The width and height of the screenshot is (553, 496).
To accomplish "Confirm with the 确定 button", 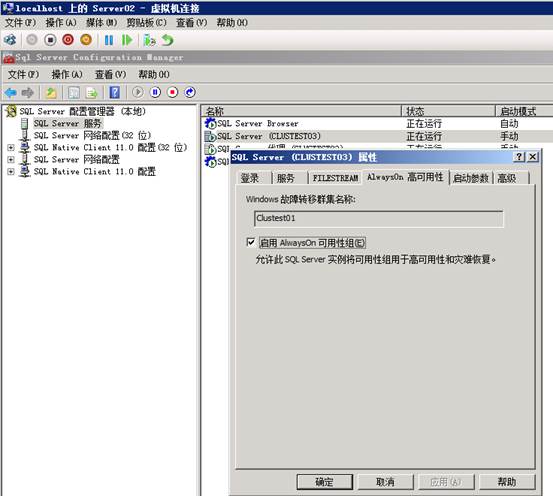I will [324, 482].
